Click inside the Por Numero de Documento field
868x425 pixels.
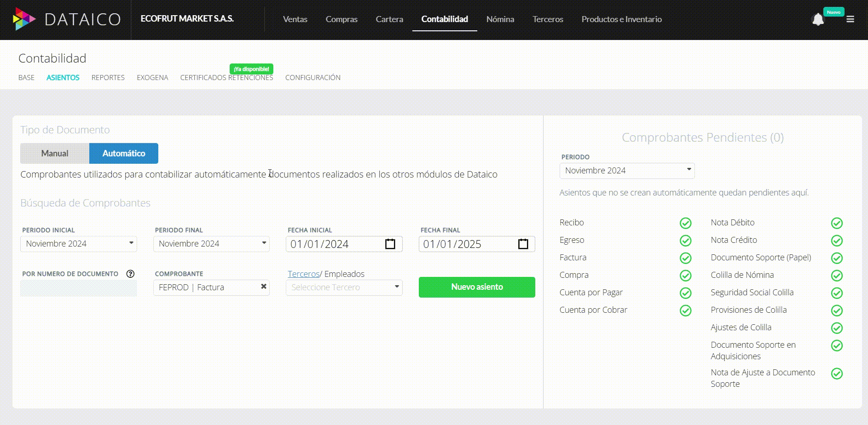coord(78,287)
